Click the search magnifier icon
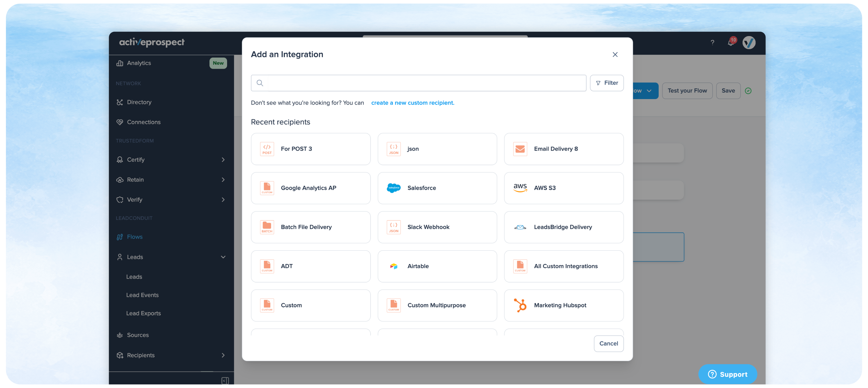 pyautogui.click(x=260, y=83)
